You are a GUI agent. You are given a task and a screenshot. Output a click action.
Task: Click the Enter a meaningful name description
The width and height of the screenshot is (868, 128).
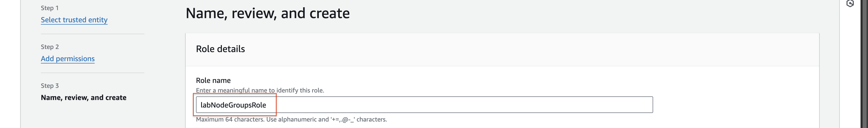(x=260, y=90)
